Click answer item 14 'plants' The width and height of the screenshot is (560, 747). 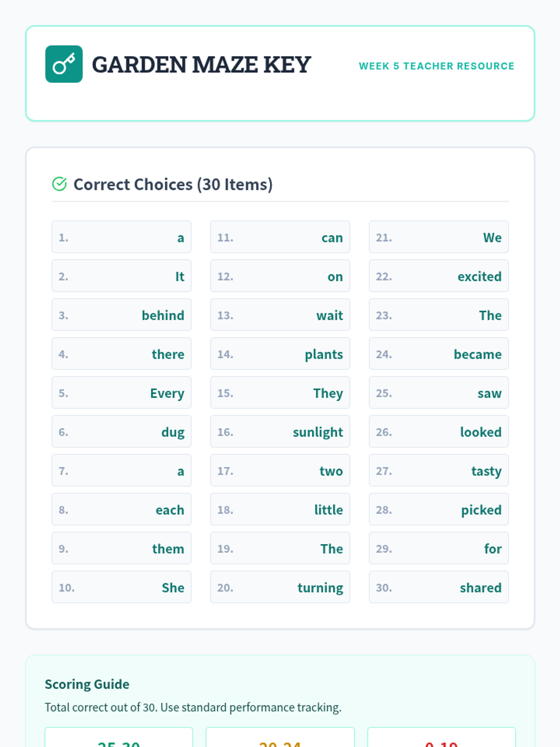click(x=280, y=354)
